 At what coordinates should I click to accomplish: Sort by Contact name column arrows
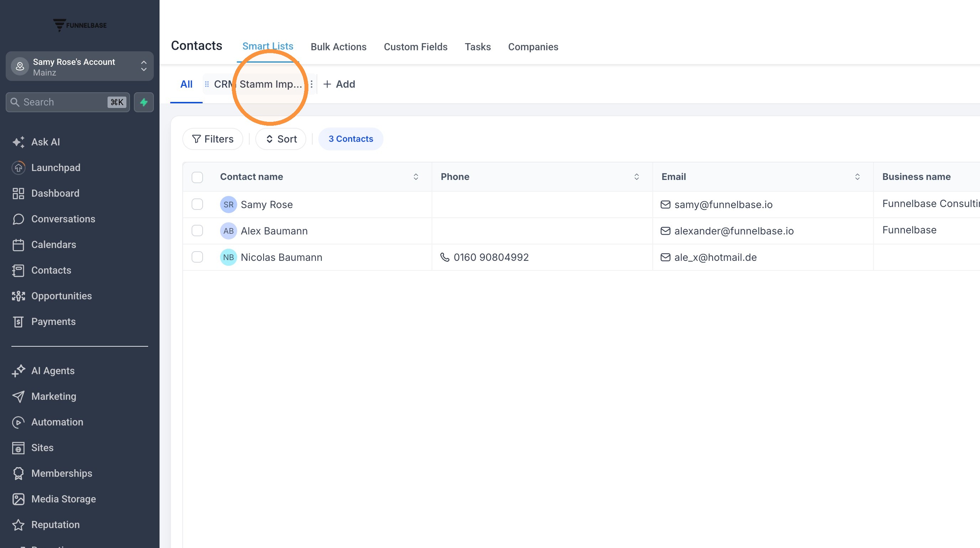point(416,177)
